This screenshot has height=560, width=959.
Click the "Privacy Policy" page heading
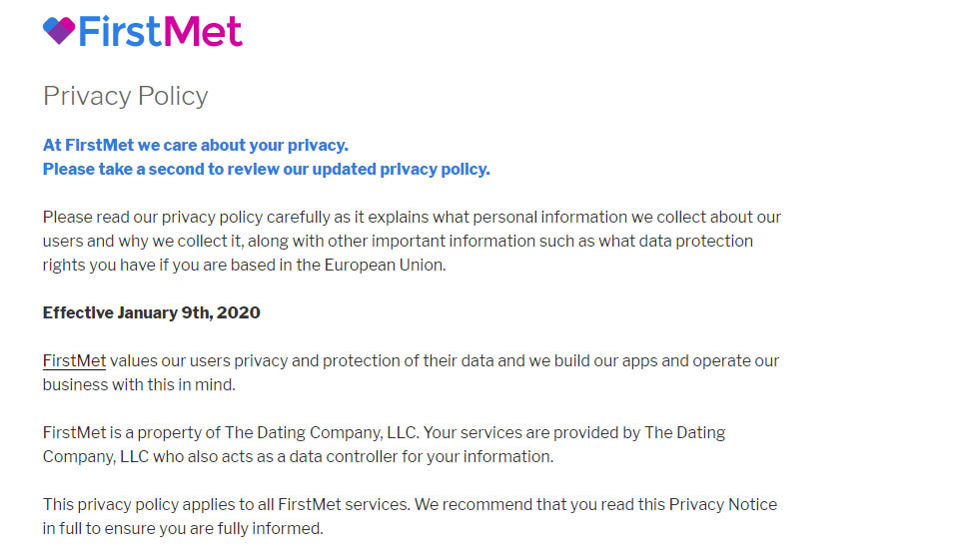125,96
